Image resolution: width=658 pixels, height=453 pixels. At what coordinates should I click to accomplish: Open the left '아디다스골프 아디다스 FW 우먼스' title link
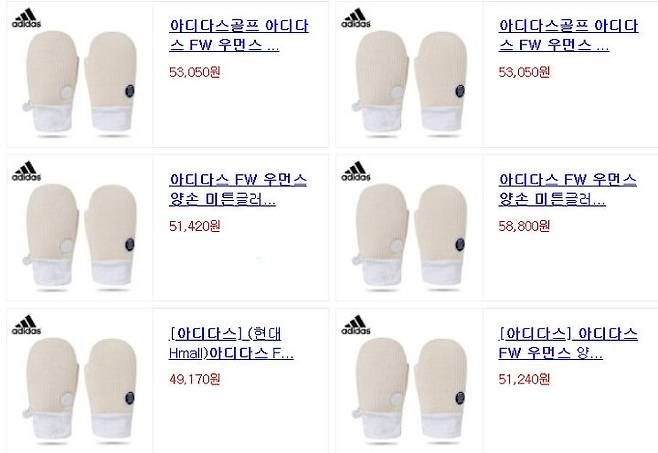click(x=239, y=35)
